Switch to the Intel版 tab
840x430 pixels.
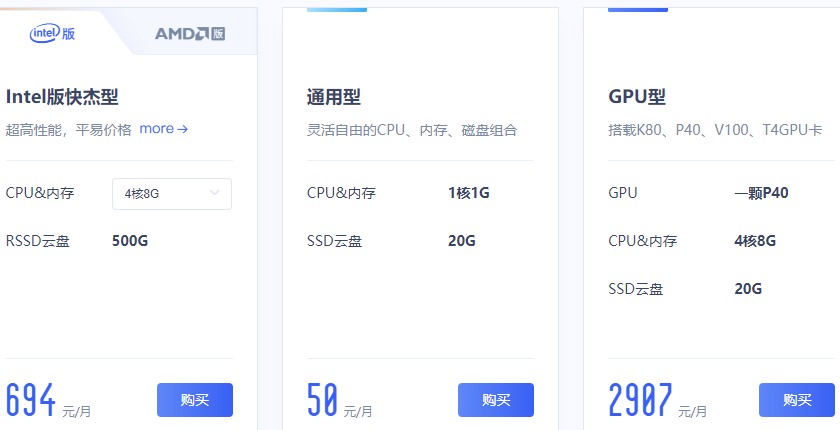pyautogui.click(x=52, y=33)
